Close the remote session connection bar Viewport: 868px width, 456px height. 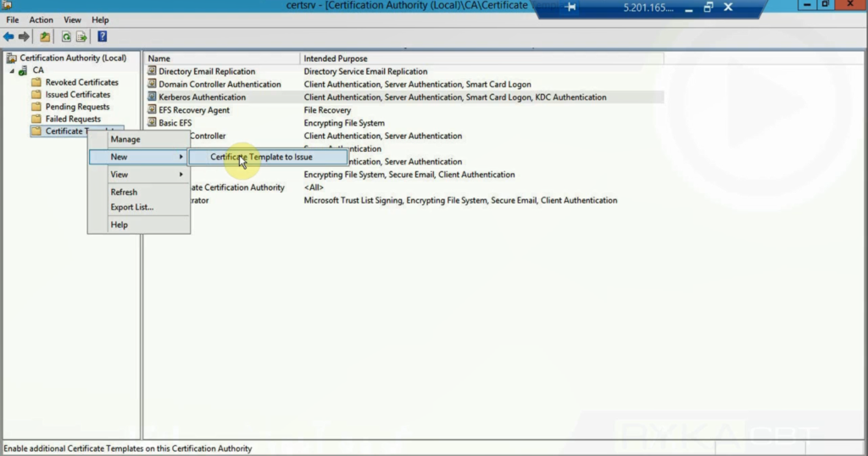pos(728,7)
